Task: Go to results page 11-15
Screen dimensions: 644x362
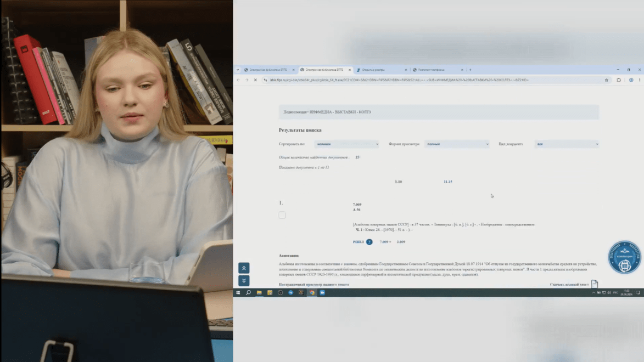Action: click(x=447, y=182)
